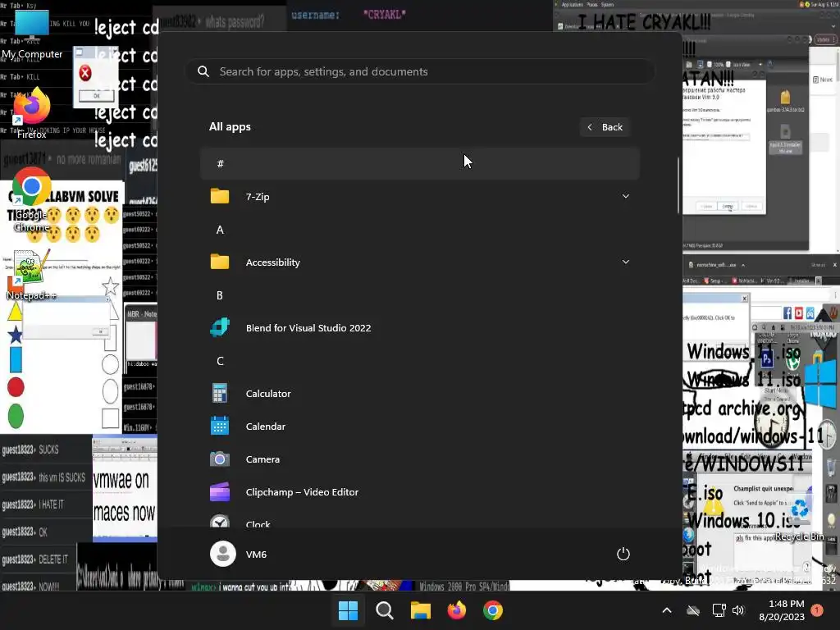This screenshot has height=630, width=840.
Task: Jump to the # letter header
Action: click(x=419, y=163)
